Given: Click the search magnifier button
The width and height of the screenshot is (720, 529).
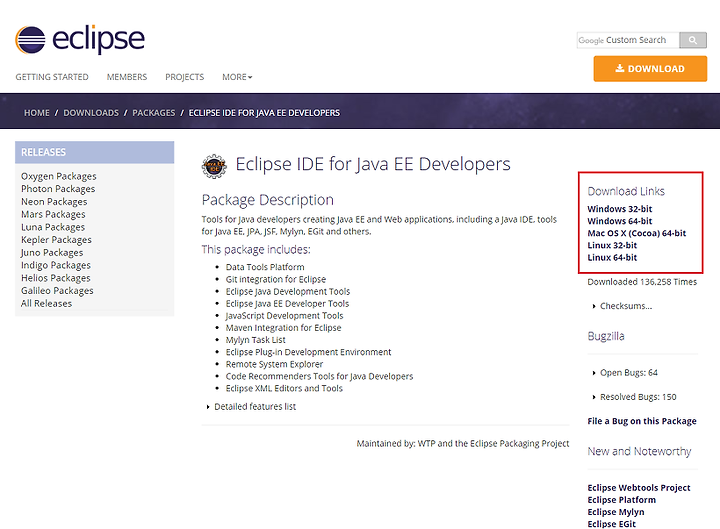Looking at the screenshot, I should [693, 40].
